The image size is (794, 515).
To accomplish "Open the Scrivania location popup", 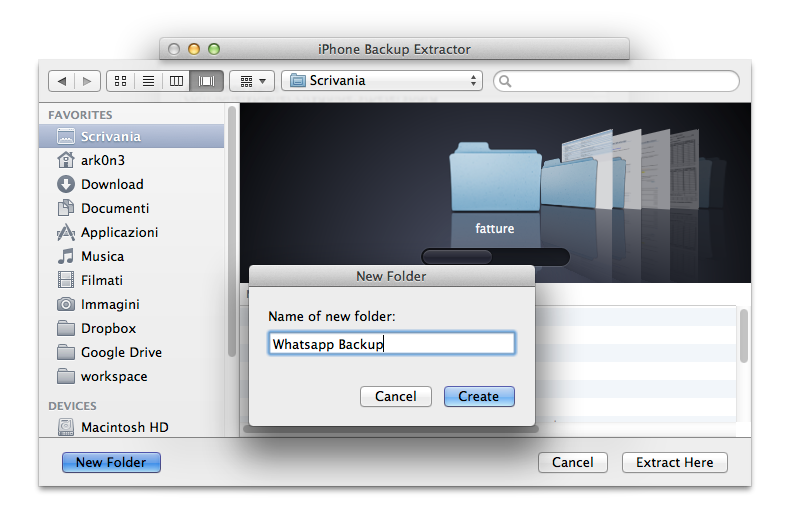I will point(382,81).
